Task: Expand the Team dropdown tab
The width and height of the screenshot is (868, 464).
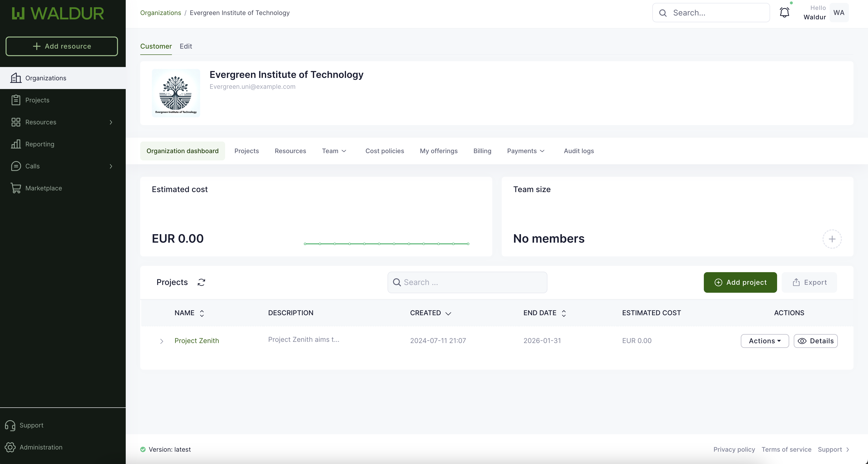Action: tap(334, 151)
